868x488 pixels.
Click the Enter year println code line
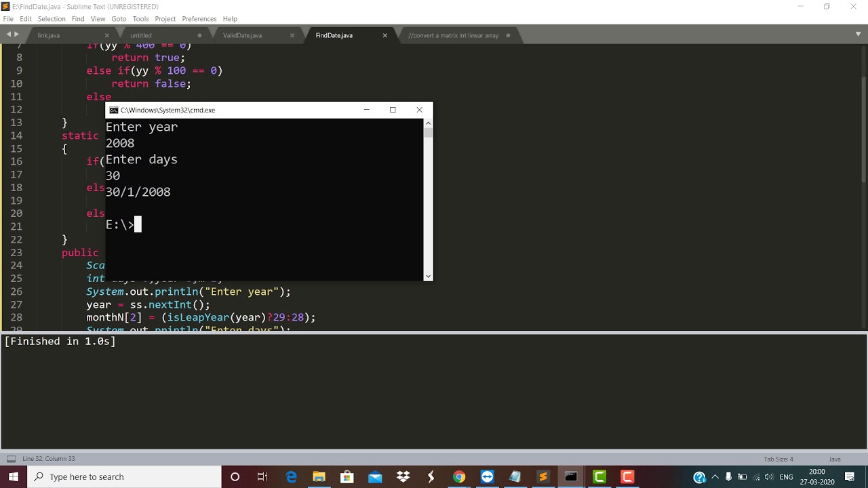[189, 291]
